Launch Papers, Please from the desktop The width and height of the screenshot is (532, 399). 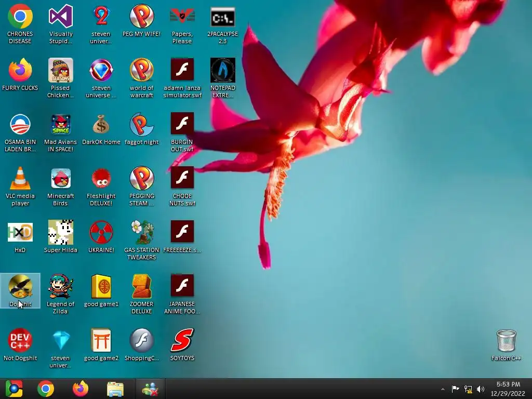(x=182, y=24)
